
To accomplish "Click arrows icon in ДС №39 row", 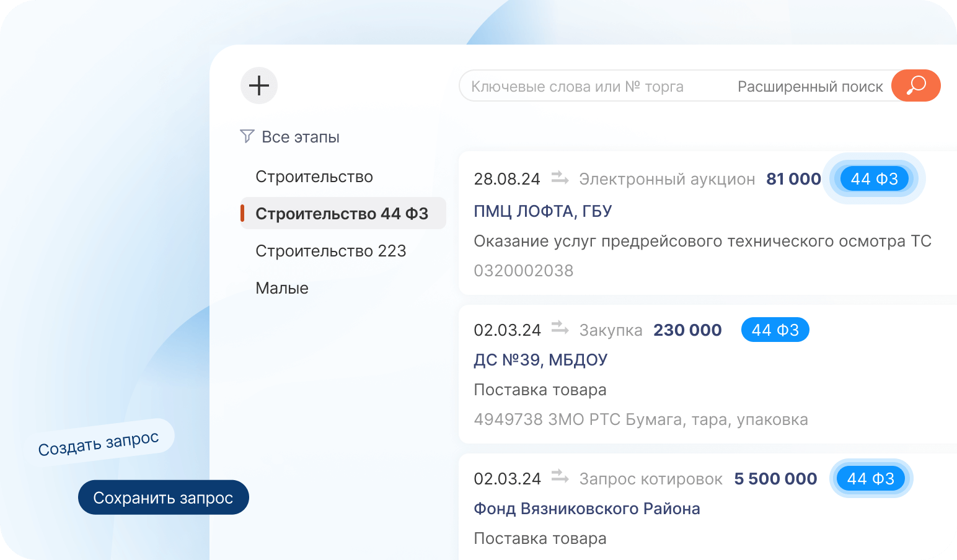I will 560,327.
